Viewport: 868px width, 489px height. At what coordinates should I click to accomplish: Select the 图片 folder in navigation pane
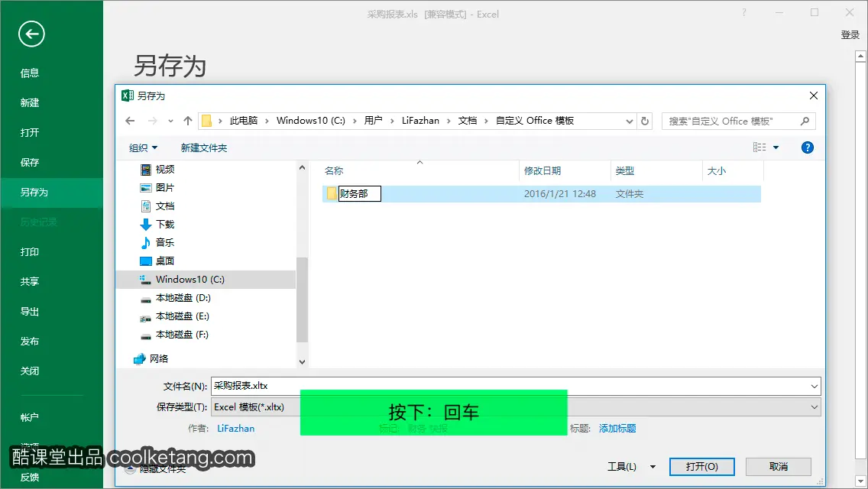click(x=157, y=188)
